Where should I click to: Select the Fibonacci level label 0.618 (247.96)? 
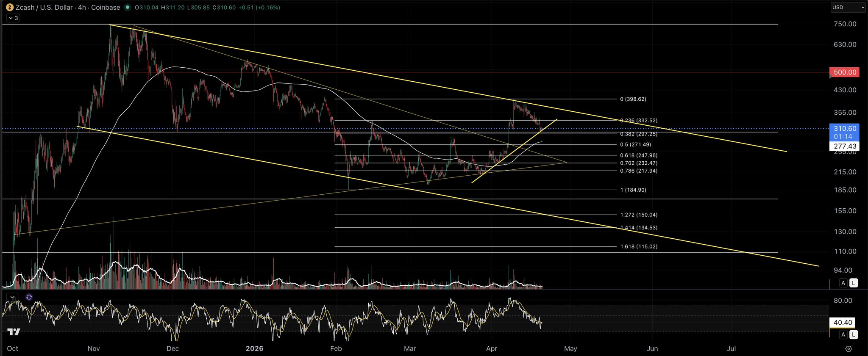click(639, 155)
